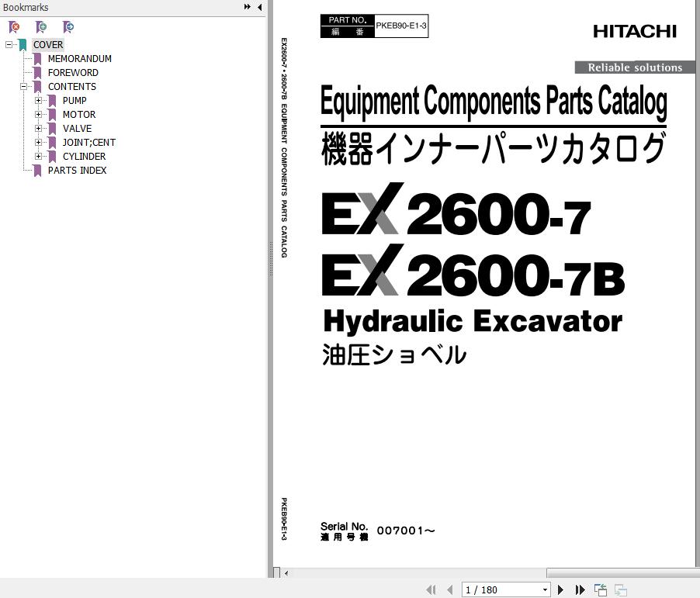Click the Equipment Components Parts Catalog title
Screen dimensions: 700x598
[x=494, y=102]
